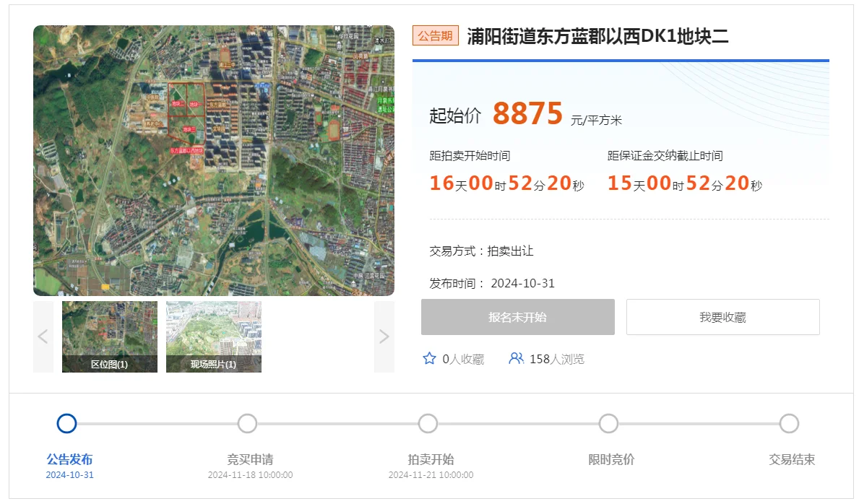Click the 公告期 status tag

pos(436,35)
